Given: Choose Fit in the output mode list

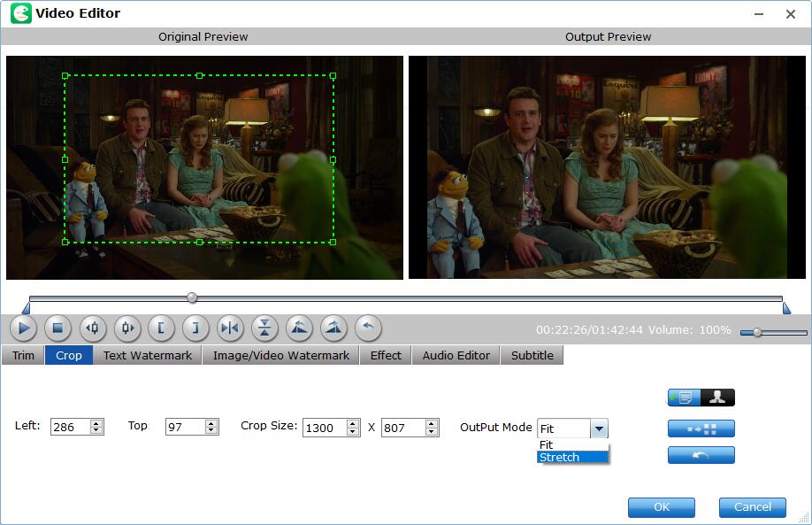Looking at the screenshot, I should point(572,444).
